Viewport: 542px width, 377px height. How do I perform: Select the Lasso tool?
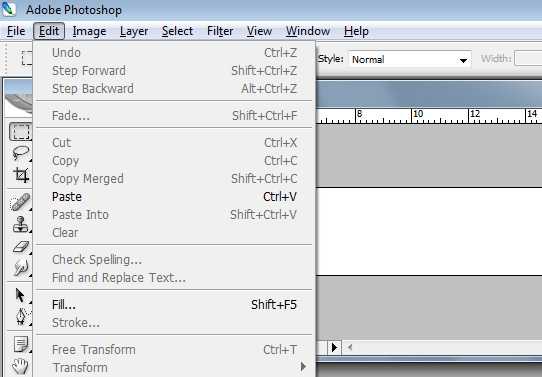click(21, 153)
